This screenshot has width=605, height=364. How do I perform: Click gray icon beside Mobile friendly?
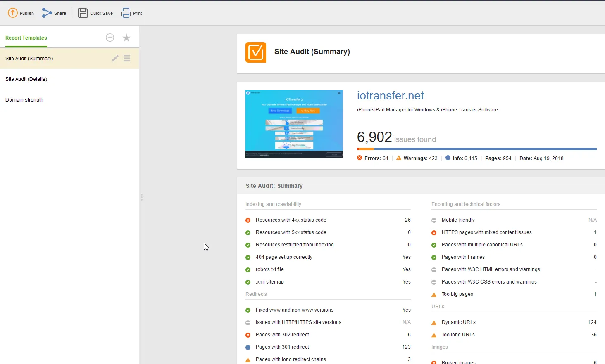click(x=434, y=220)
